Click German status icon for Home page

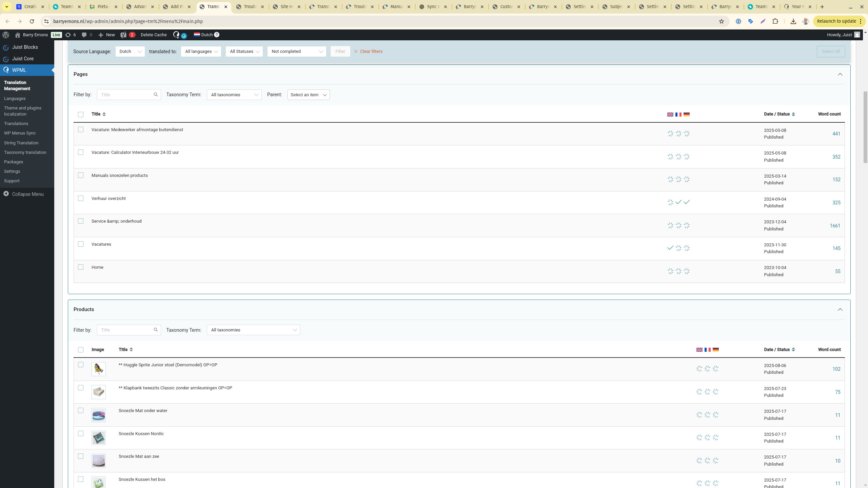pos(687,271)
